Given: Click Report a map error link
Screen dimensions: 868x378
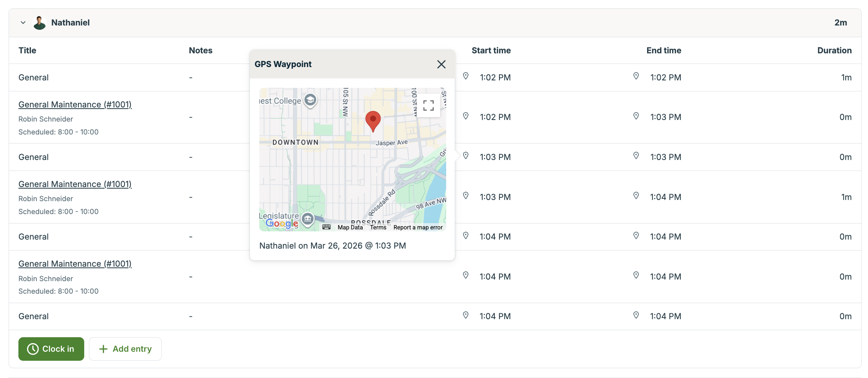Looking at the screenshot, I should (x=418, y=227).
